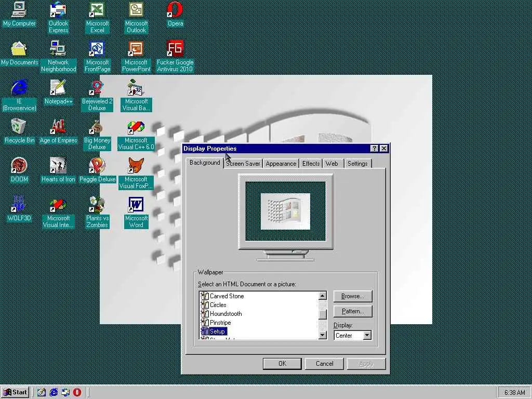
Task: Open the Pattern... dialog button
Action: point(353,311)
